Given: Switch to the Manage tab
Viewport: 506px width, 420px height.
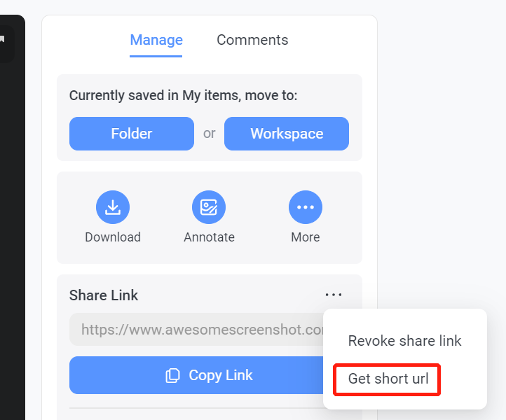Looking at the screenshot, I should point(156,40).
